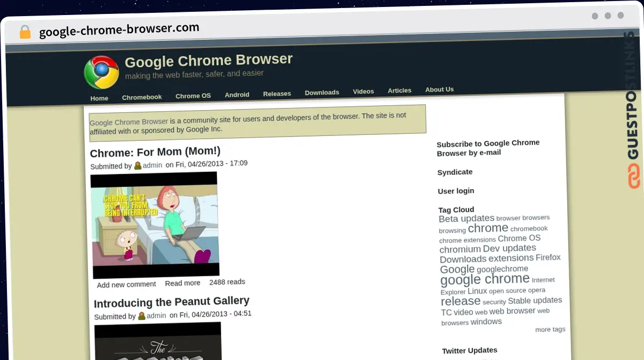Click admin avatar icon under Peanut Gallery post
Screen dimensions: 644x360
(142, 316)
